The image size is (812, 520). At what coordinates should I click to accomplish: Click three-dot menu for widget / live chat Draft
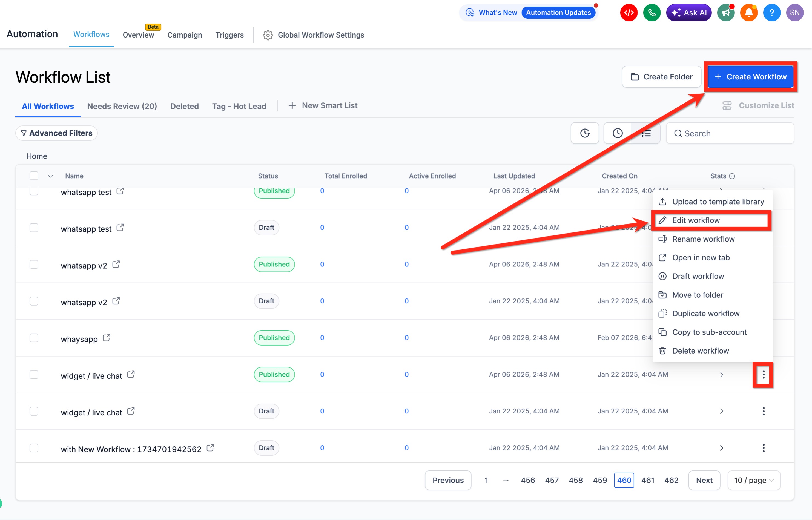tap(763, 411)
